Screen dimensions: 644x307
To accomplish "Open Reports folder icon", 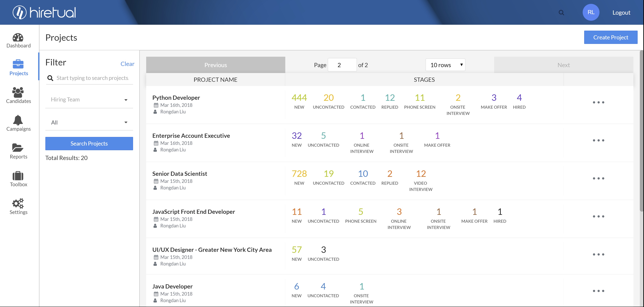I will (x=18, y=148).
